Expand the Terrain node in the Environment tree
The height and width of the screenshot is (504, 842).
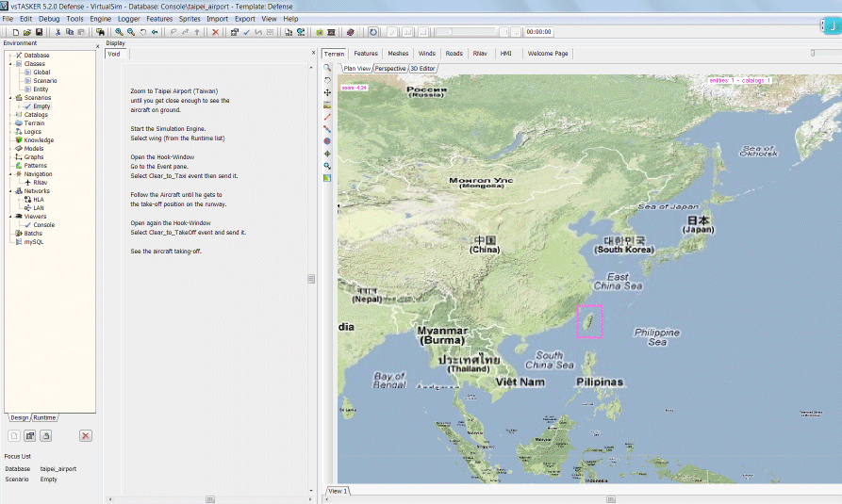(x=10, y=123)
